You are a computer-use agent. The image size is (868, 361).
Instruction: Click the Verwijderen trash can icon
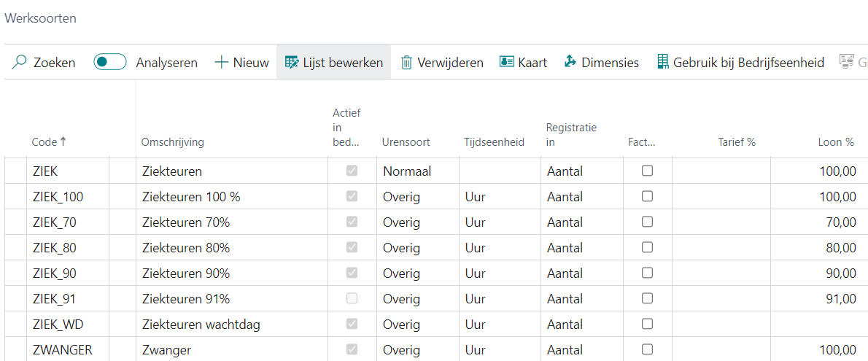pos(407,63)
